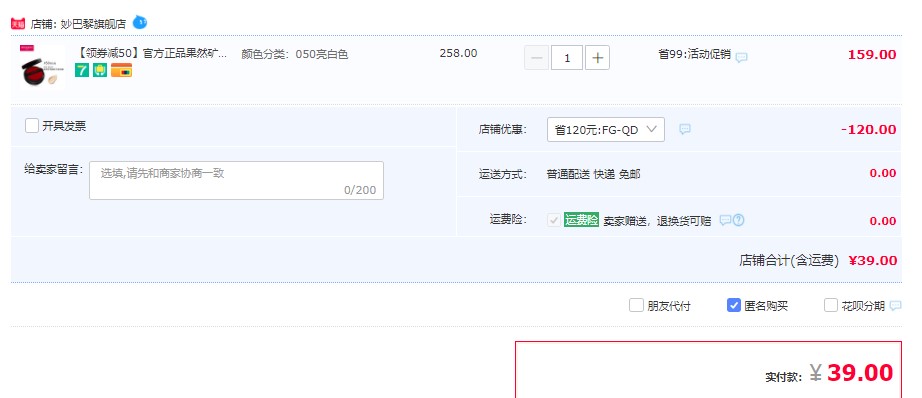Decrease quantity with the minus button
This screenshot has height=398, width=922.
[x=536, y=58]
